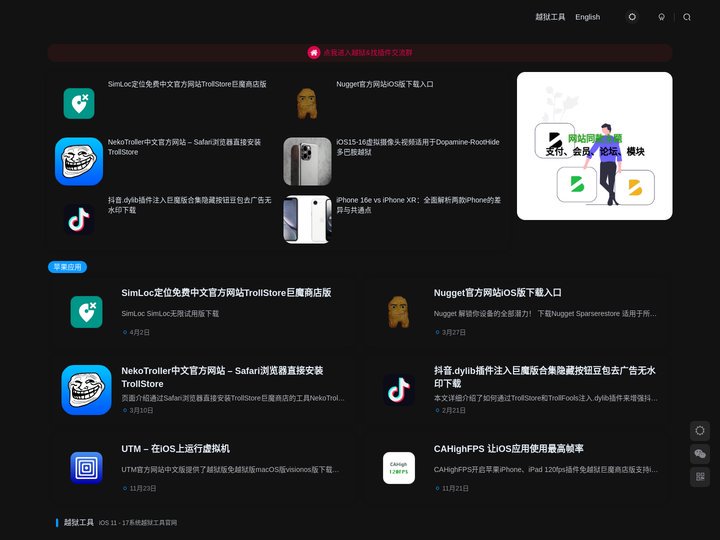Open top NekoTroller中文官方网站 title link
Screen dimensions: 720x540
click(185, 147)
